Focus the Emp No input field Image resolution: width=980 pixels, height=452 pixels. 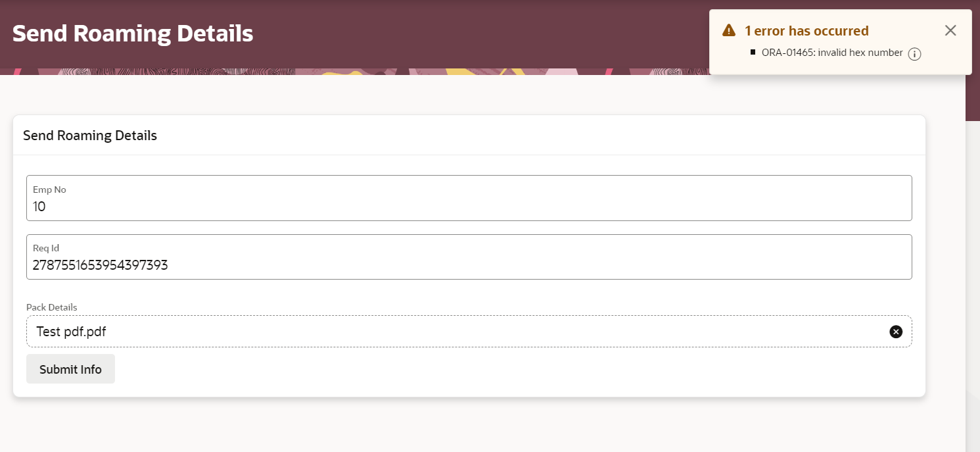pyautogui.click(x=469, y=198)
